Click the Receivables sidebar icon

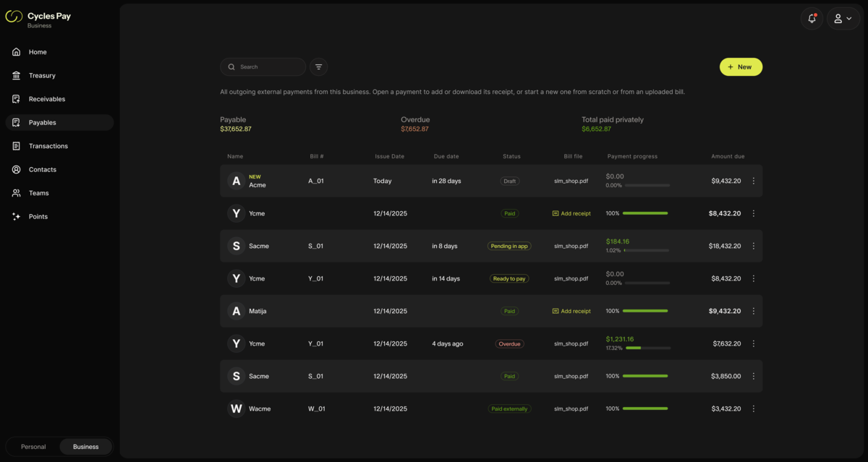(x=17, y=99)
